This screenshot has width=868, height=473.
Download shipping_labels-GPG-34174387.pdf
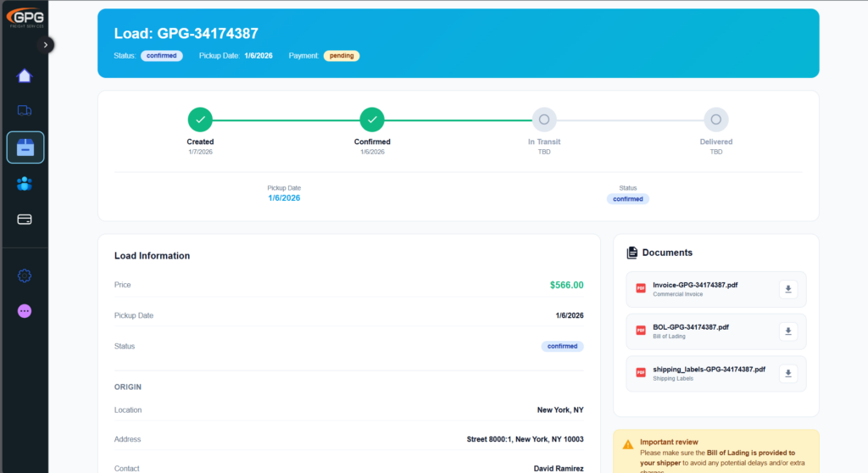[788, 374]
